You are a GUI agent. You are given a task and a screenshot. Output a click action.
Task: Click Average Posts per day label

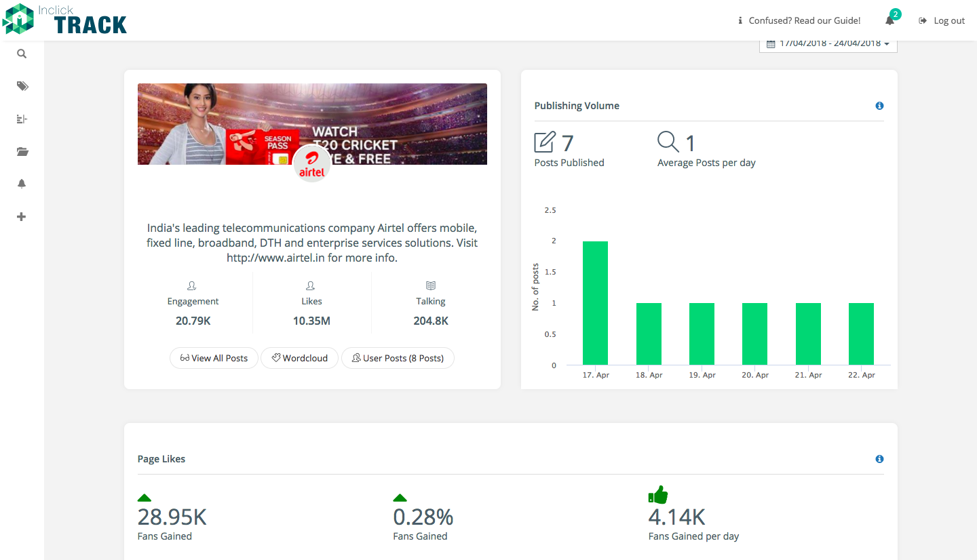[706, 163]
